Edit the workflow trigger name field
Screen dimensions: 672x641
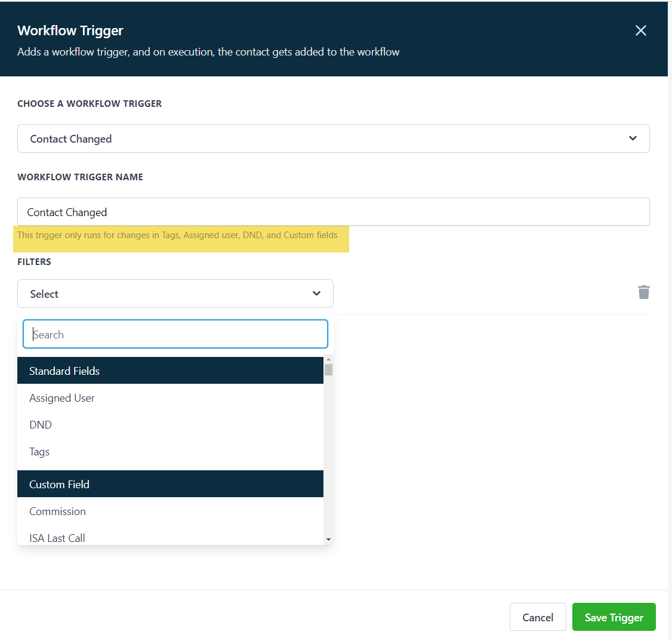click(x=333, y=212)
